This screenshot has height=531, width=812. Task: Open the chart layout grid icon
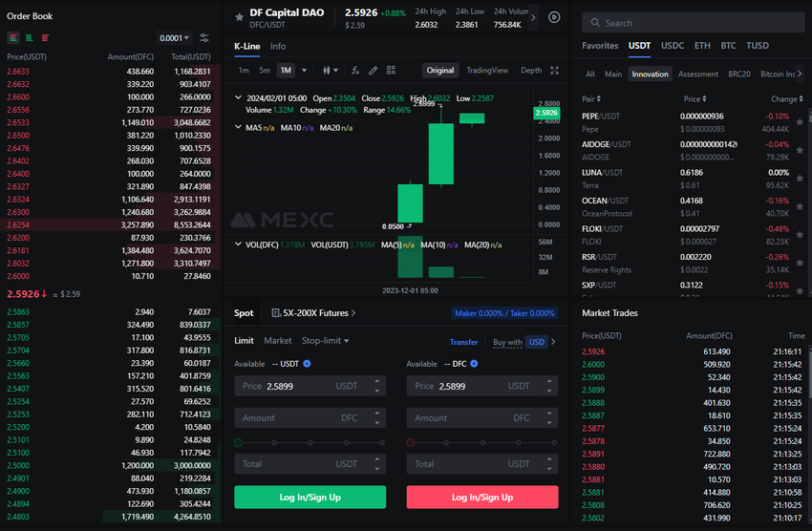click(x=391, y=71)
